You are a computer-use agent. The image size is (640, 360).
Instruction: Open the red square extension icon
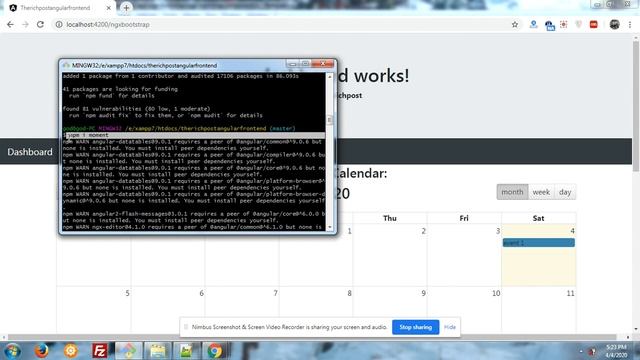click(x=593, y=24)
